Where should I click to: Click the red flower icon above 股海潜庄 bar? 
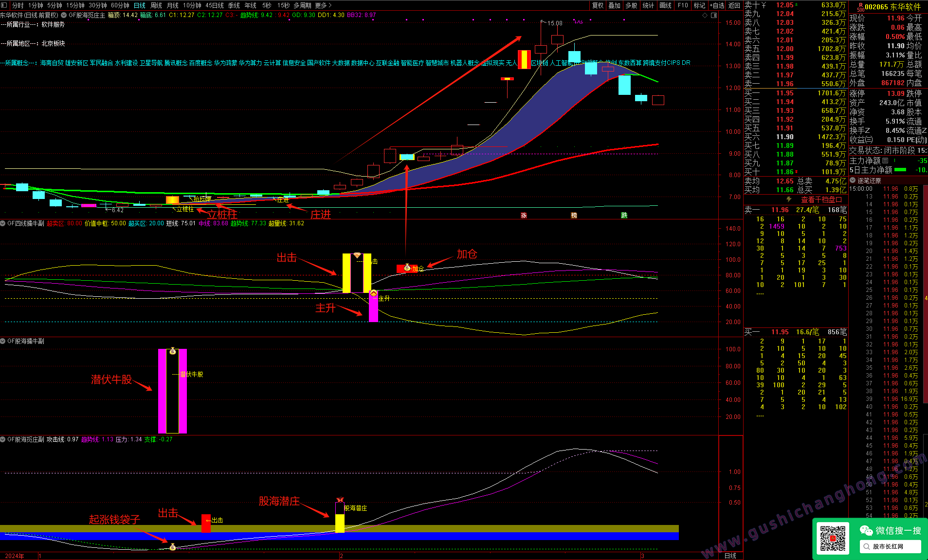pos(340,500)
